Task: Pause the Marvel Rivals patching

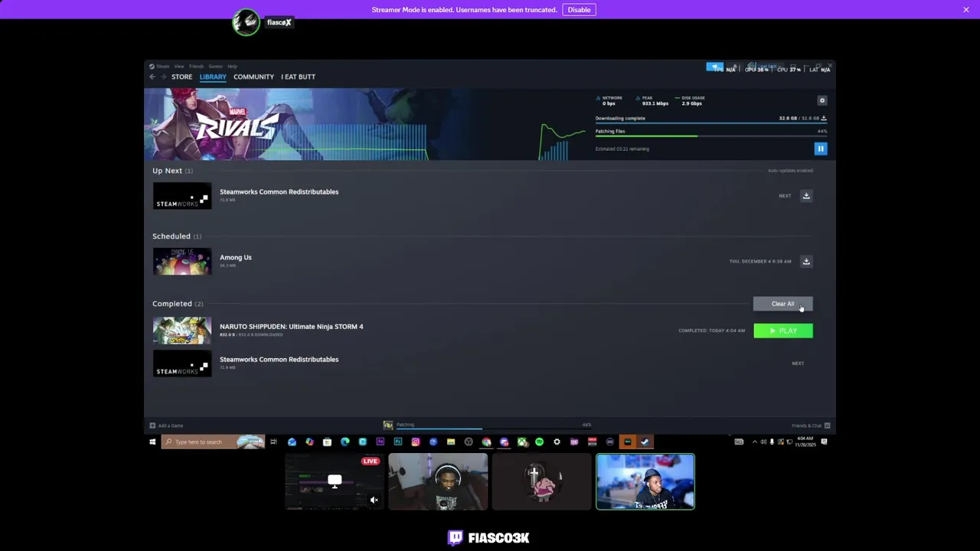Action: [x=821, y=148]
